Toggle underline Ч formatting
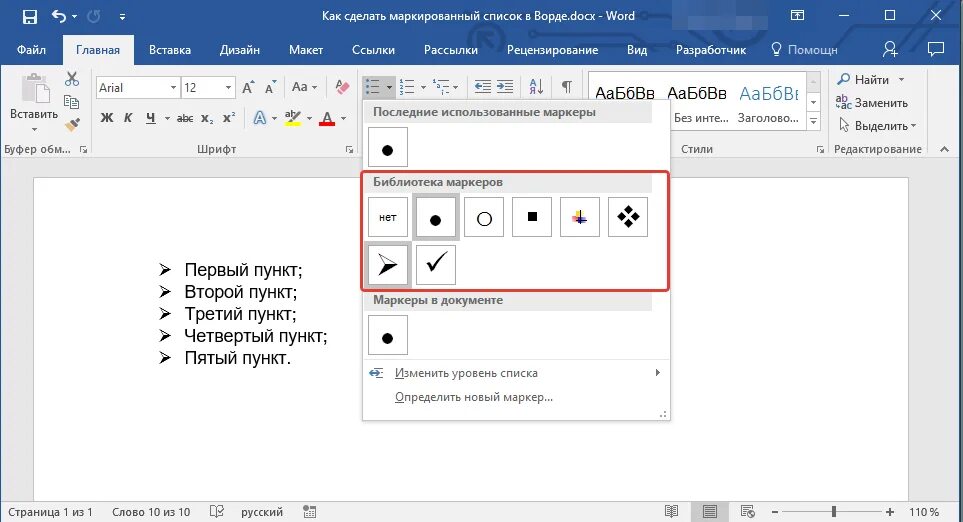The image size is (963, 522). coord(150,118)
